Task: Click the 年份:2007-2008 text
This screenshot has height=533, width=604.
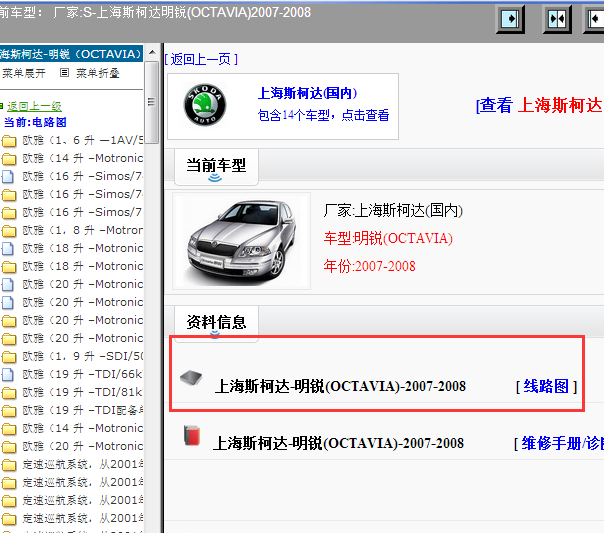Action: pyautogui.click(x=369, y=266)
